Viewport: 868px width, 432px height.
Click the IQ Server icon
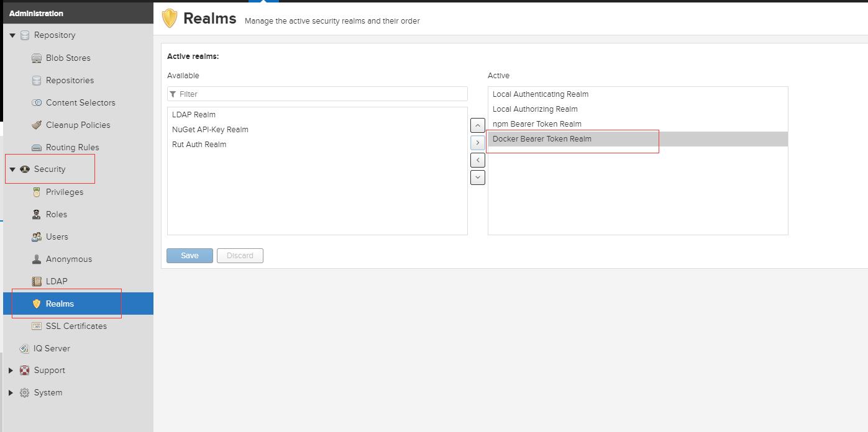click(x=24, y=348)
